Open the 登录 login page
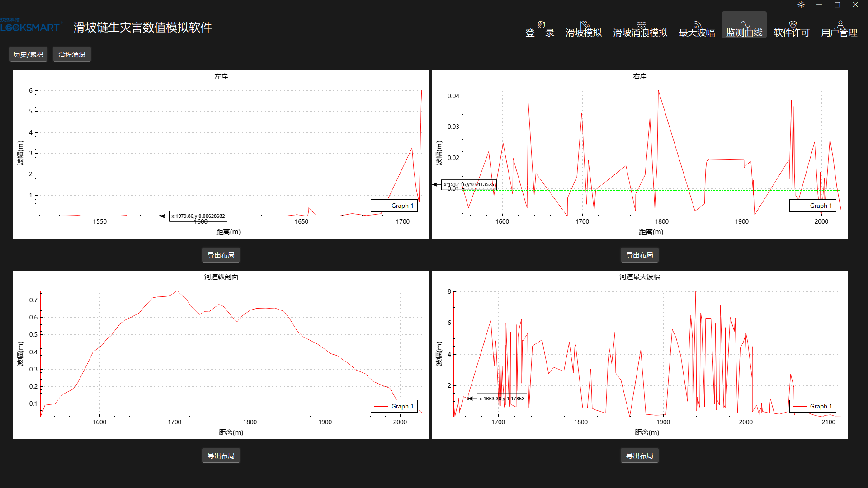Viewport: 868px width, 488px height. 540,29
